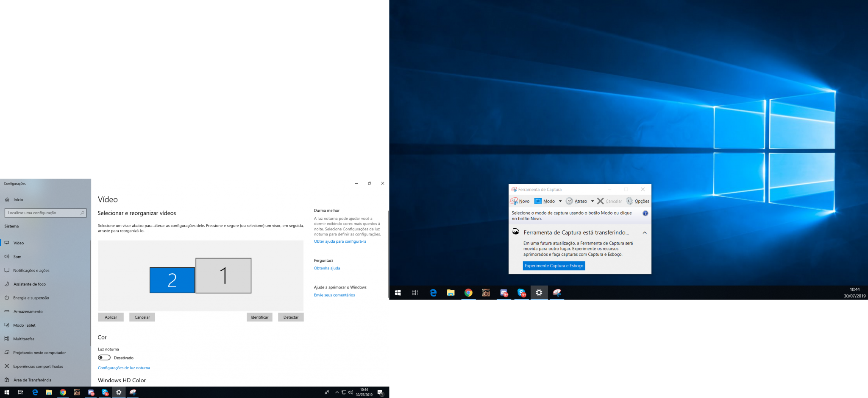Click the People icon in the system tray
This screenshot has height=398, width=868.
click(327, 392)
